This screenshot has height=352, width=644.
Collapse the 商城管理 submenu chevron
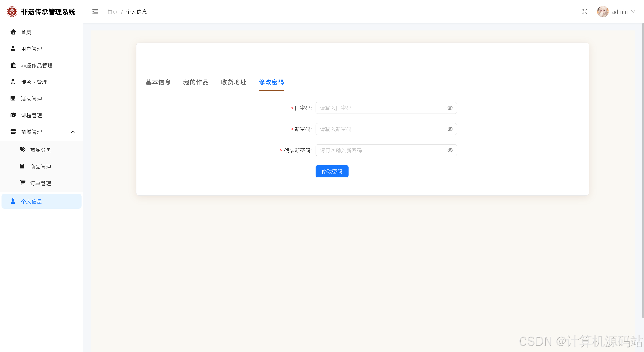[73, 132]
